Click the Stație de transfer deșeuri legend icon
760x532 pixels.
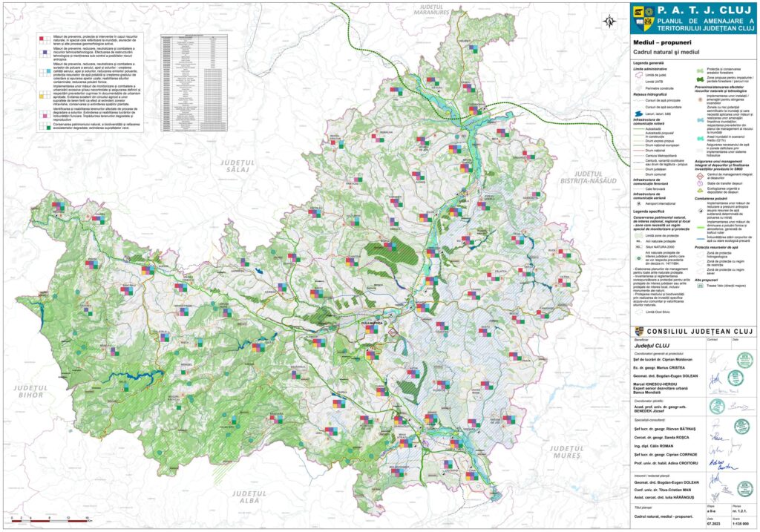[698, 184]
